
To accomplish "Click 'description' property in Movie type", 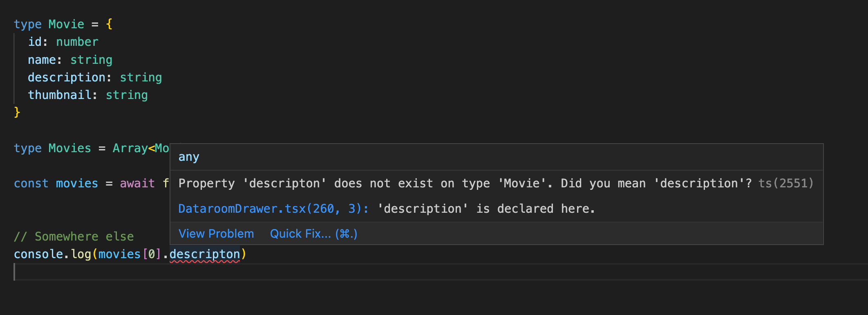I will (x=67, y=77).
